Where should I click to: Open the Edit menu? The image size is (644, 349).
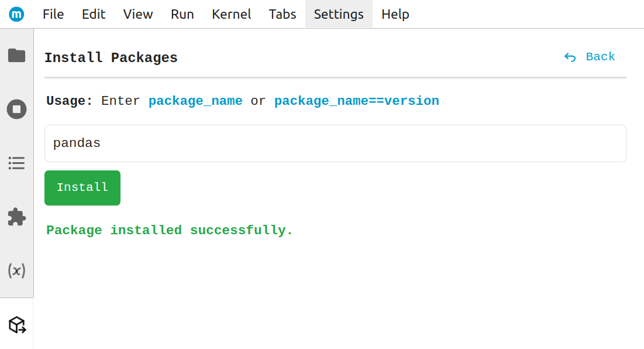coord(93,14)
